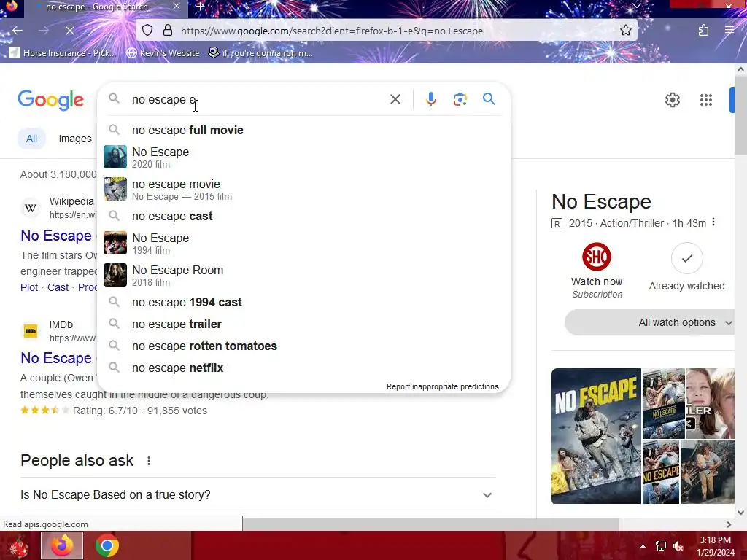Image resolution: width=747 pixels, height=560 pixels.
Task: Select suggestion 'no escape cast'
Action: pos(303,216)
